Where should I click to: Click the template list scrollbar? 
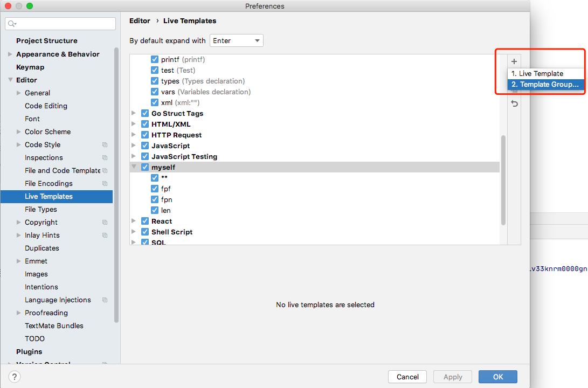503,180
